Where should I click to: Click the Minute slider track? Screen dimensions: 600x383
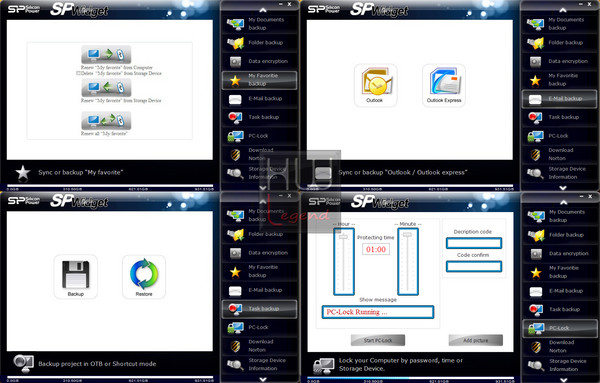click(408, 262)
